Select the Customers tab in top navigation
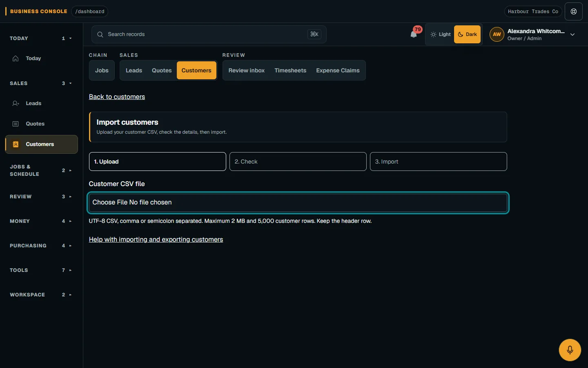588x368 pixels. point(196,70)
